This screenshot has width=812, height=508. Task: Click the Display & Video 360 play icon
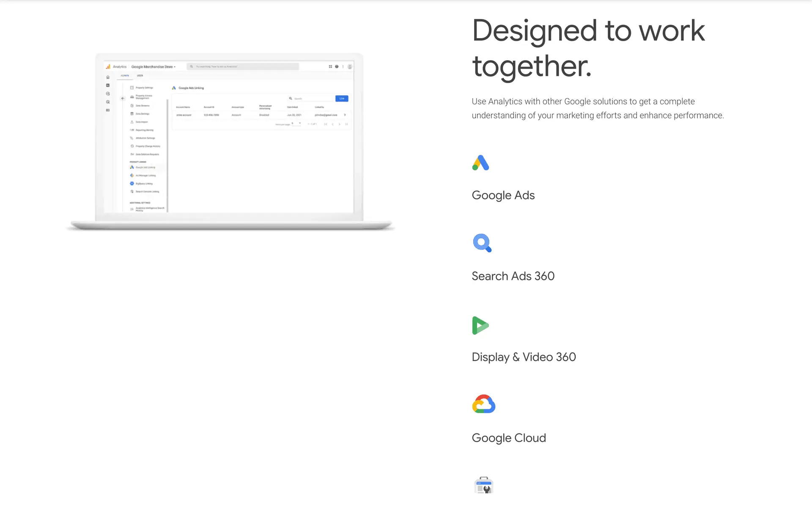(480, 325)
